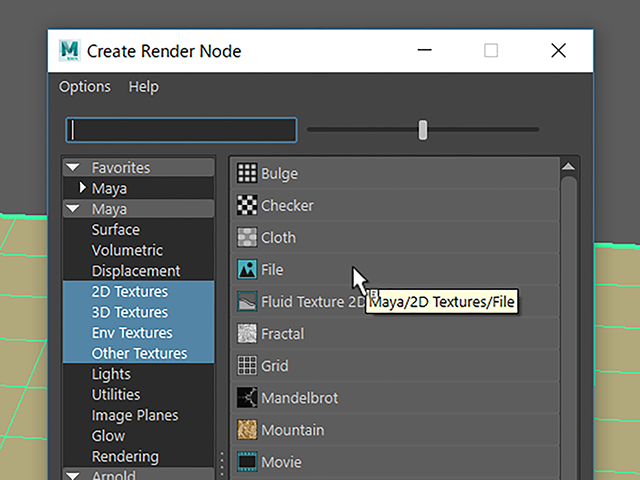Click the Mandelbrot texture icon
Image resolution: width=640 pixels, height=480 pixels.
[x=247, y=398]
